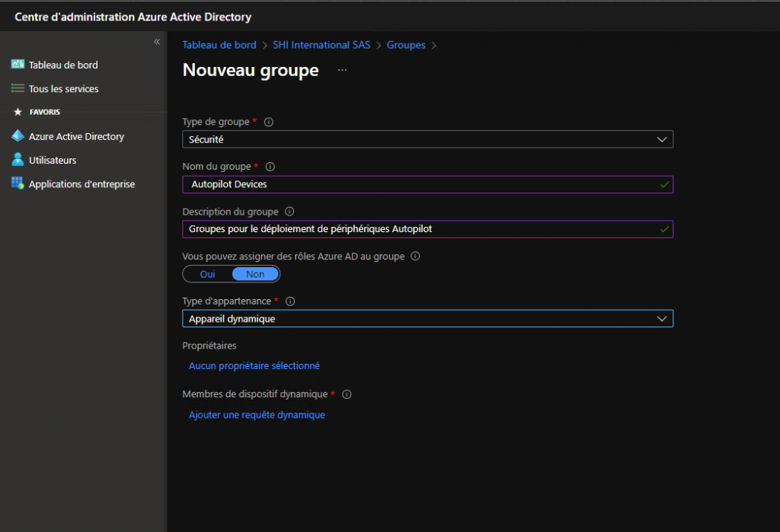Click the Applications d'entreprise grid icon
The image size is (780, 532).
coord(18,183)
